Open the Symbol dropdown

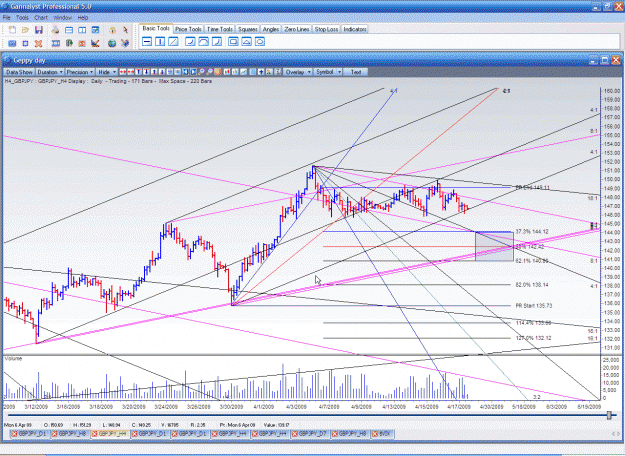coord(328,72)
